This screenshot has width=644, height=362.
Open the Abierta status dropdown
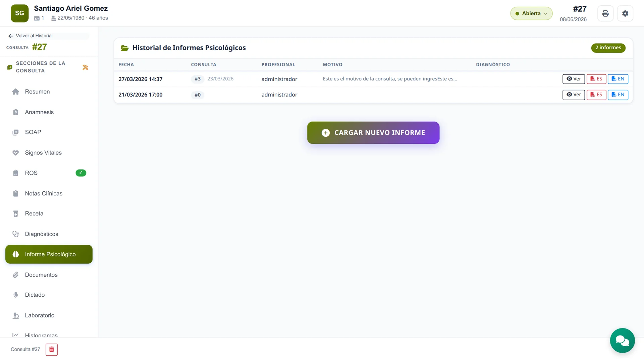click(531, 13)
